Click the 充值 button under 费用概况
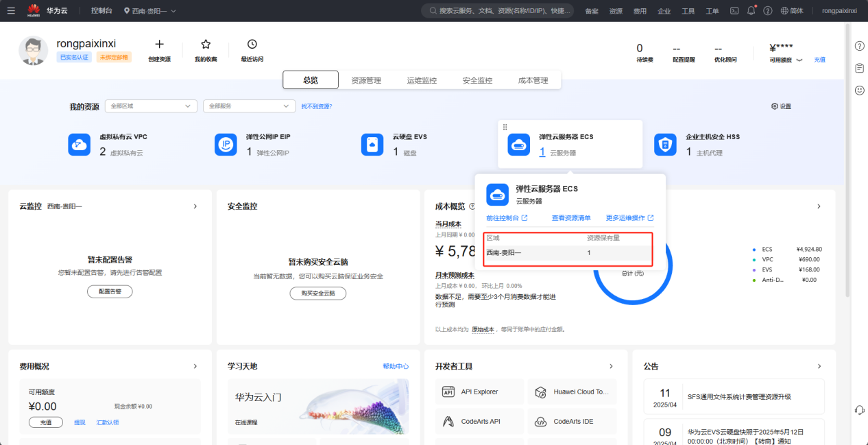This screenshot has height=445, width=868. tap(46, 422)
